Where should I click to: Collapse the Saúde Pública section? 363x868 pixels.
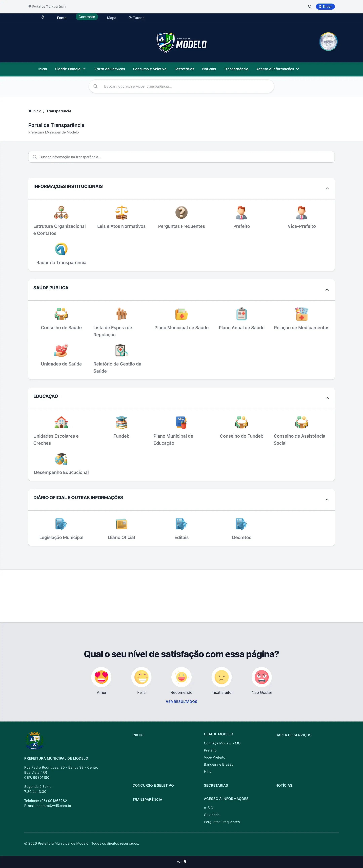pos(327,290)
